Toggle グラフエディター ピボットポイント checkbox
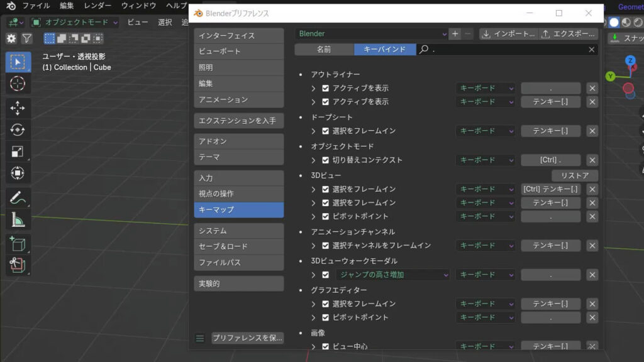 [x=326, y=317]
